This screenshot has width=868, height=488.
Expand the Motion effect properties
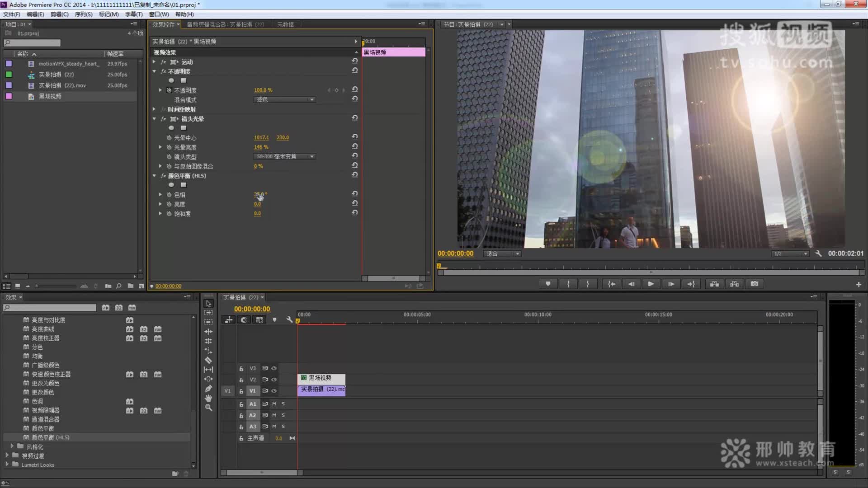154,62
